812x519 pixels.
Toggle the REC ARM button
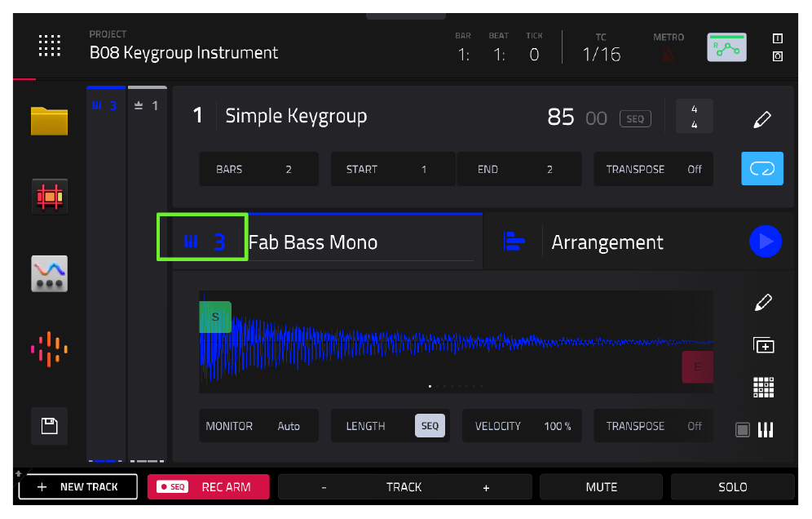click(x=208, y=487)
